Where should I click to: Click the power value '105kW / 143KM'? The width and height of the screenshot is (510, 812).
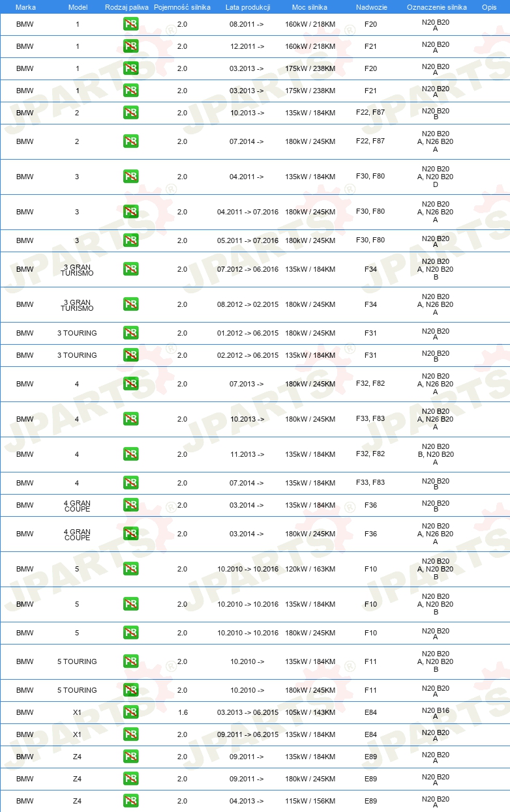tap(310, 712)
